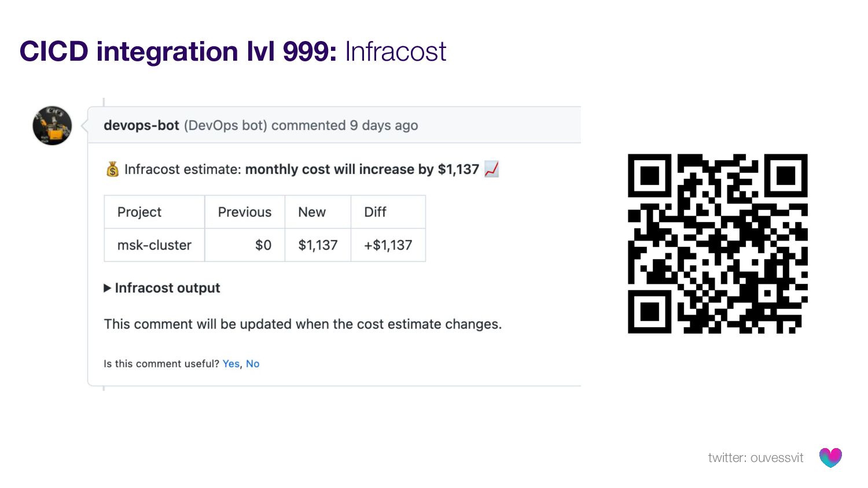Click the twitter: ouvessvit text
This screenshot has height=488, width=868.
pyautogui.click(x=755, y=458)
